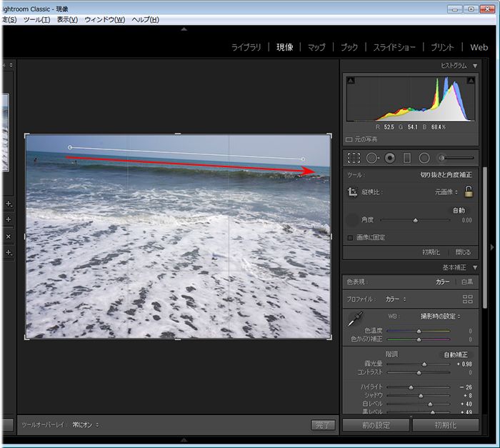This screenshot has height=448, width=500.
Task: Switch to the マップ module
Action: tap(316, 47)
